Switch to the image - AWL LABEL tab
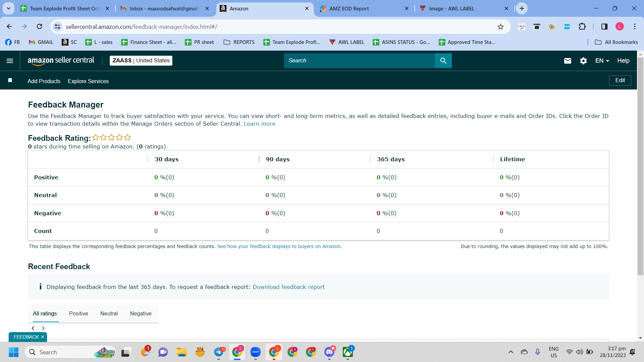644x362 pixels. (x=464, y=8)
